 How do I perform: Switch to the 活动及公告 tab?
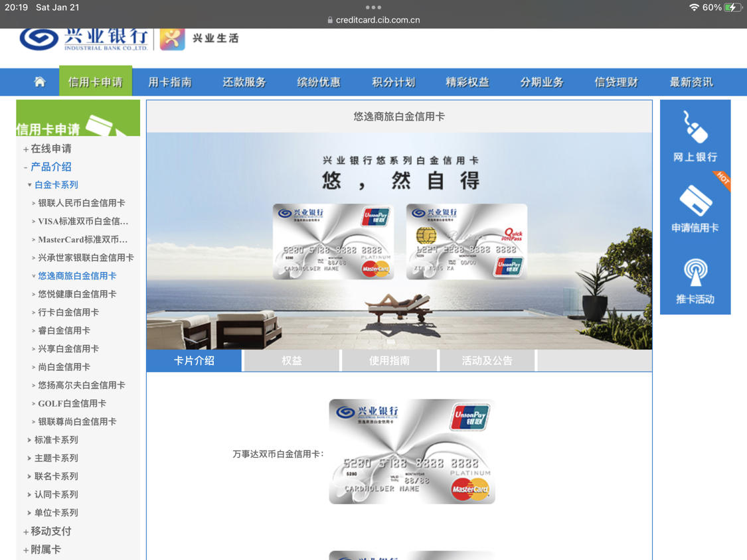[x=487, y=360]
